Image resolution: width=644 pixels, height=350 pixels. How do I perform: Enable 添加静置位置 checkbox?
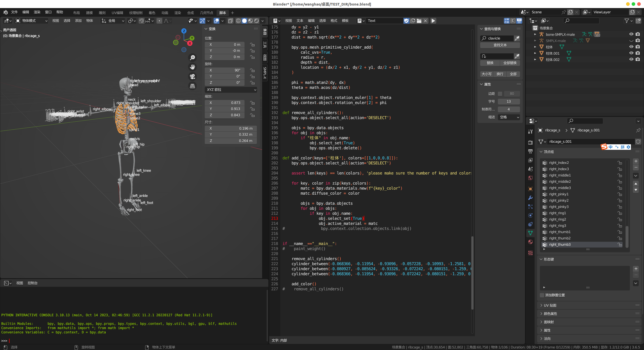coord(542,295)
